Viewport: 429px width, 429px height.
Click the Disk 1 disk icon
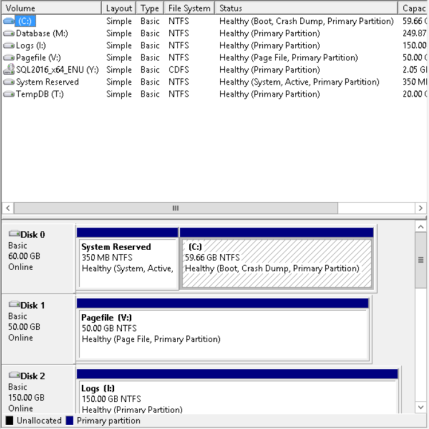coord(14,304)
